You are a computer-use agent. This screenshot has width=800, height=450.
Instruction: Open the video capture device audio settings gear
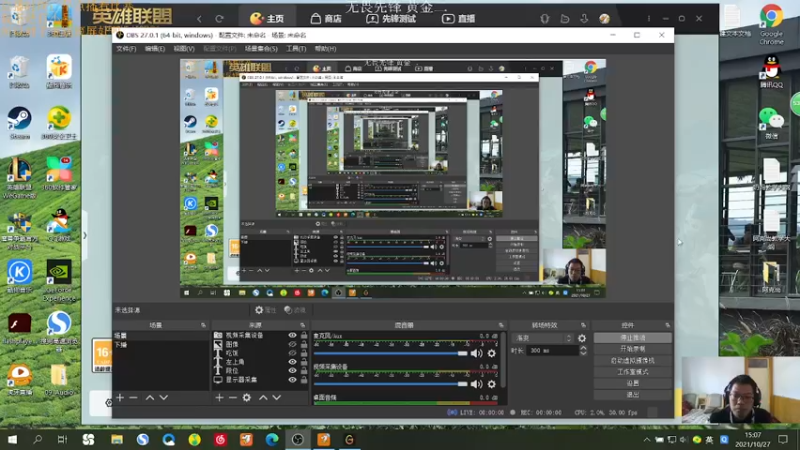[x=491, y=384]
